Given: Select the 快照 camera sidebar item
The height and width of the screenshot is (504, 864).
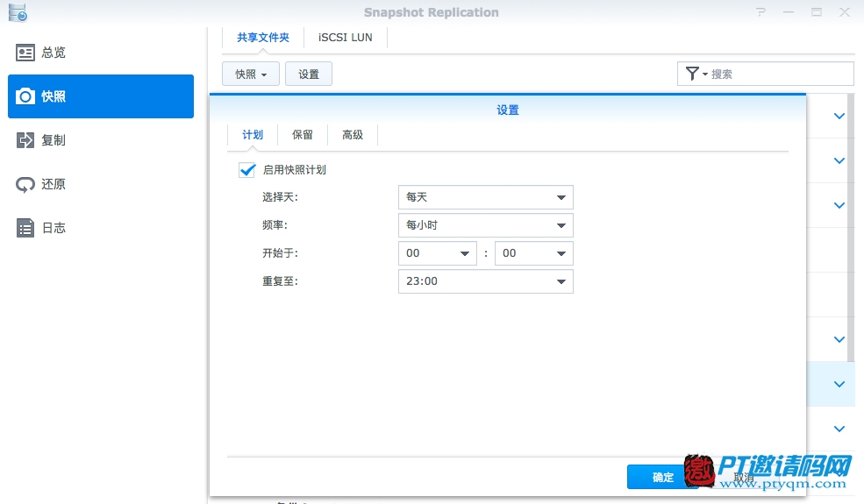Looking at the screenshot, I should [x=101, y=96].
